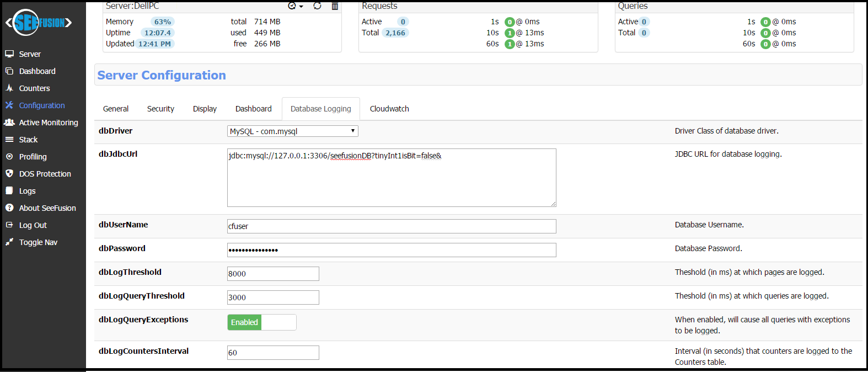Toggle the dbLogQueryExceptions Enabled switch
Image resolution: width=868 pixels, height=372 pixels.
[x=262, y=322]
